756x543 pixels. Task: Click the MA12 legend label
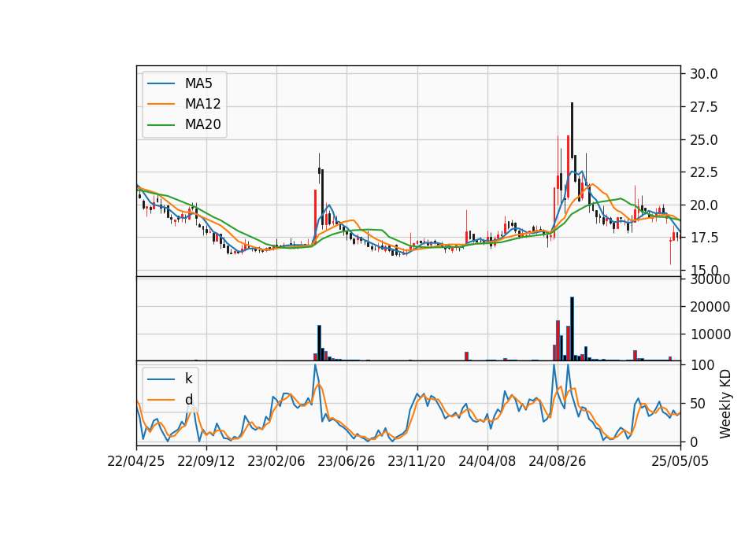[203, 104]
